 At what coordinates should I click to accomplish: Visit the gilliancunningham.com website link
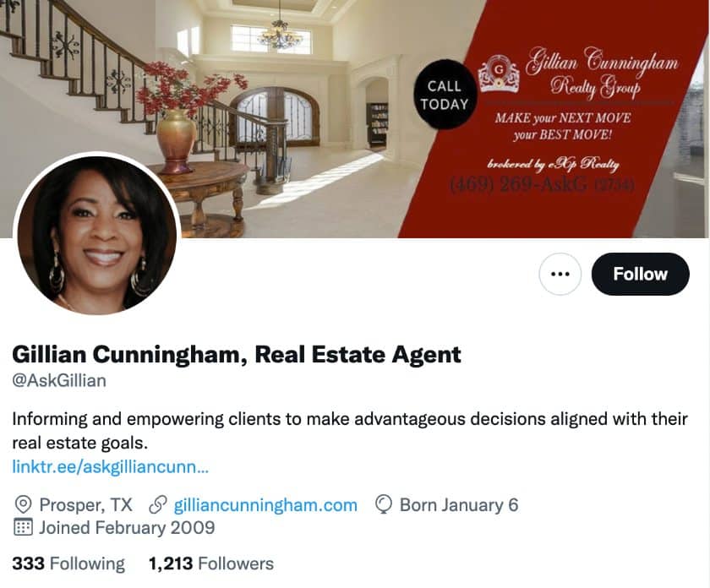point(265,504)
